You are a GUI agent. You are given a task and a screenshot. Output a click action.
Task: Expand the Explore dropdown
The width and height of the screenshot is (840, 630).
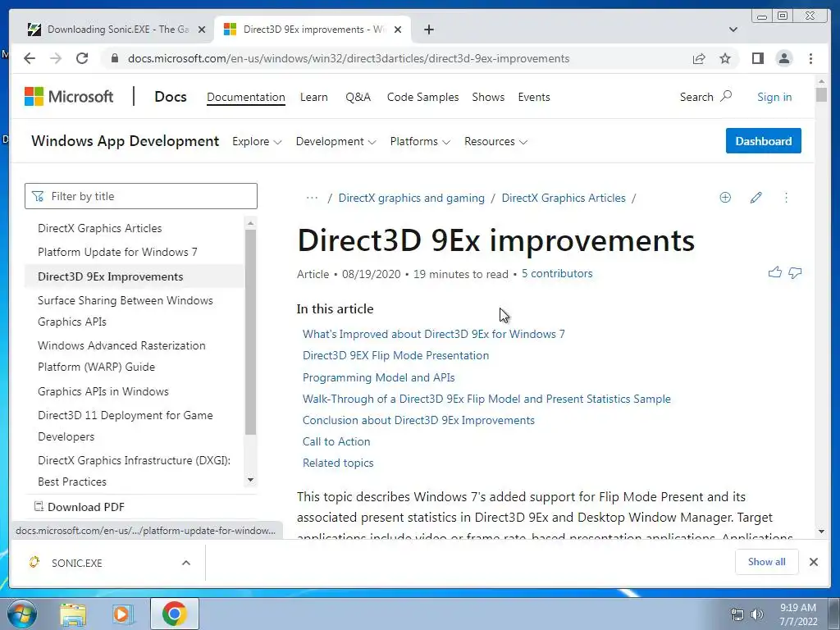point(257,141)
